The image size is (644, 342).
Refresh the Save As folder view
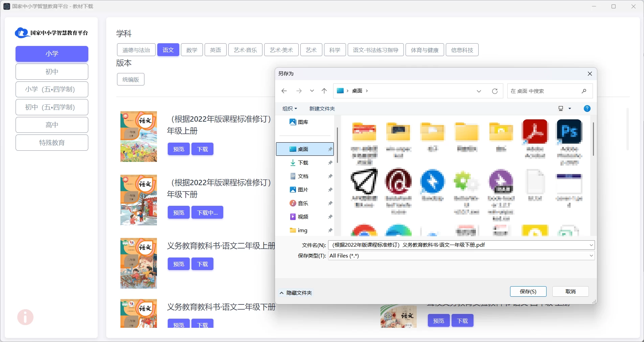point(495,91)
